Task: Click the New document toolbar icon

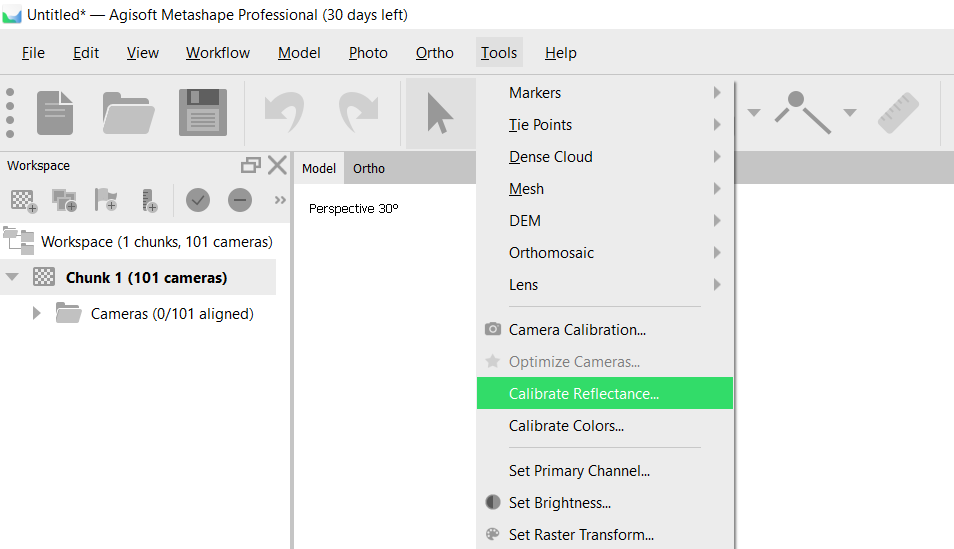Action: [55, 112]
